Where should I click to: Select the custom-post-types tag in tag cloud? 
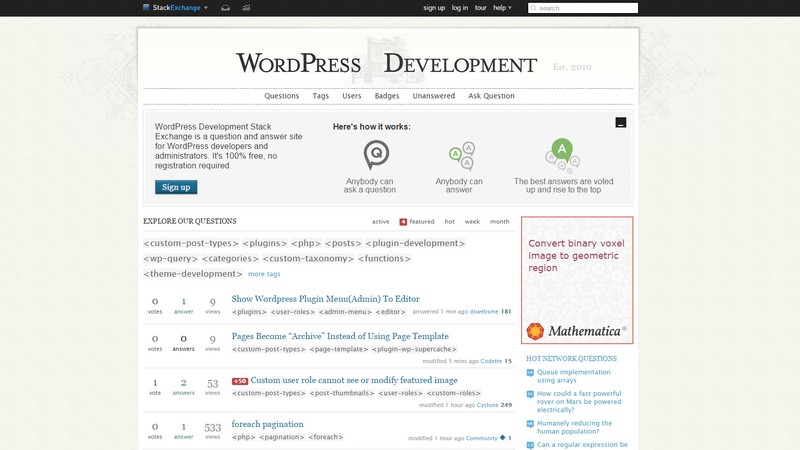(191, 243)
